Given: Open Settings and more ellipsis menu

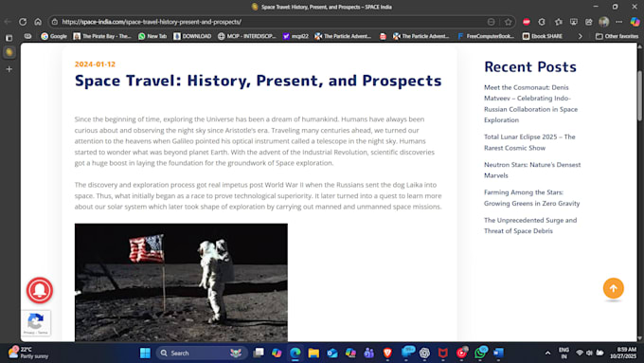Looking at the screenshot, I should pyautogui.click(x=619, y=22).
